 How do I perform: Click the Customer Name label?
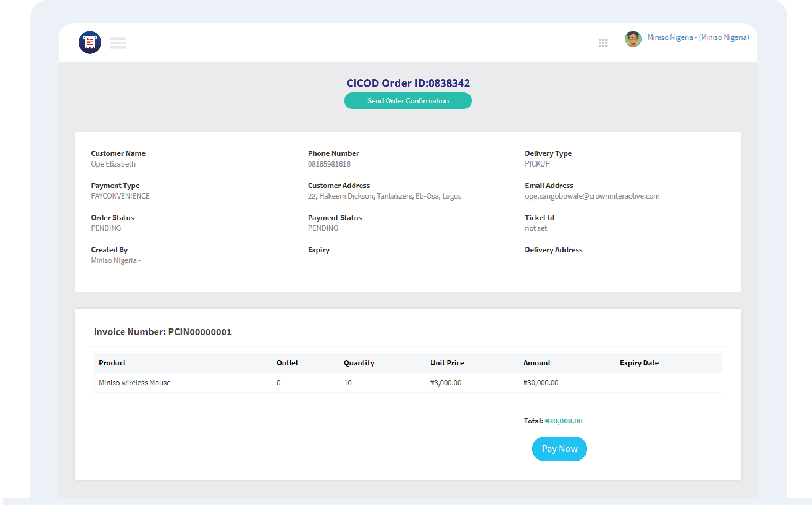point(118,153)
